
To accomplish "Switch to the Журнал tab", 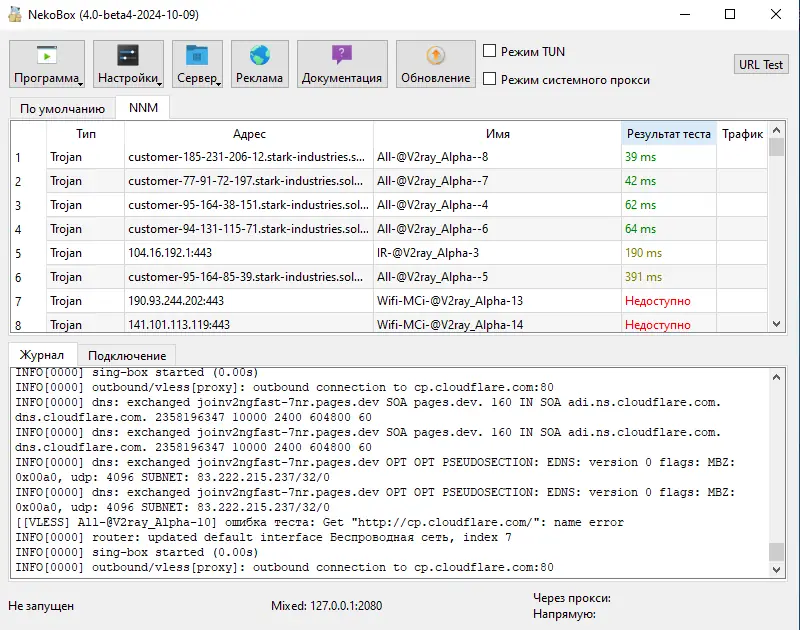I will [x=42, y=355].
